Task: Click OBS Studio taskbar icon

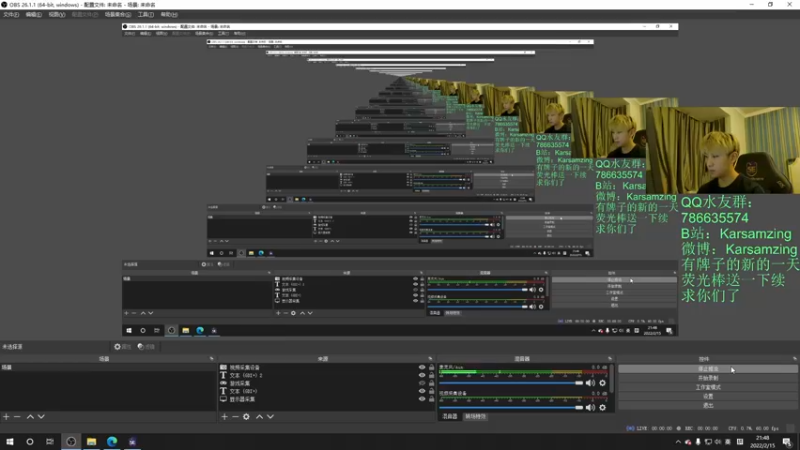Action: (x=71, y=442)
